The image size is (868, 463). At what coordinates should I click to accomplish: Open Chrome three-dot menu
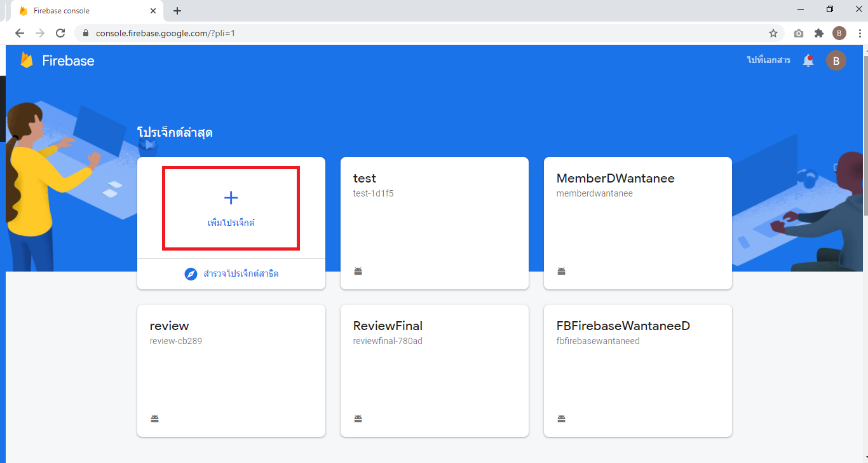pyautogui.click(x=859, y=33)
